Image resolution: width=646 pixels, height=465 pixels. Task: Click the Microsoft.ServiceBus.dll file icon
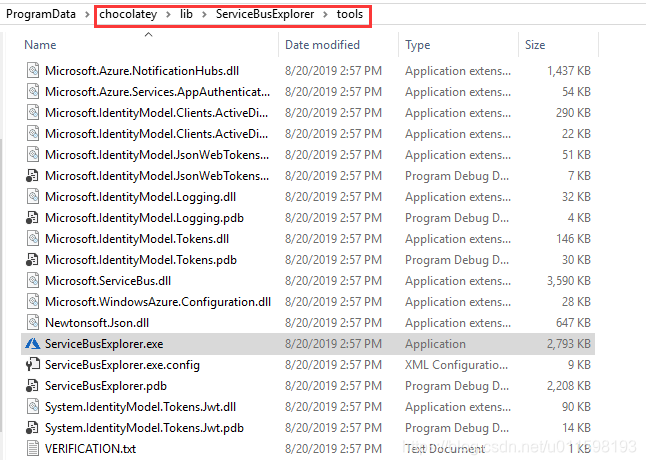click(x=33, y=281)
